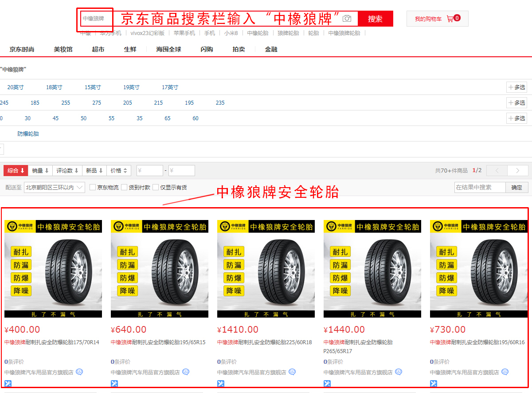This screenshot has width=532, height=393.
Task: View the product image priced ¥1440.00
Action: tap(372, 269)
